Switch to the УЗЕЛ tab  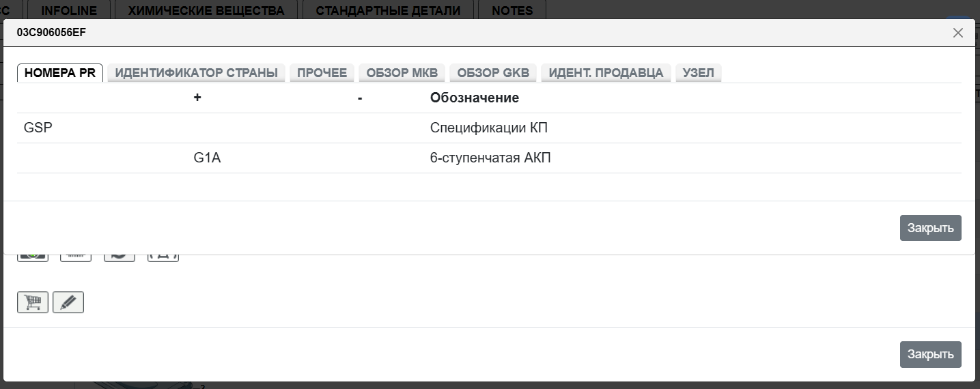pyautogui.click(x=698, y=73)
